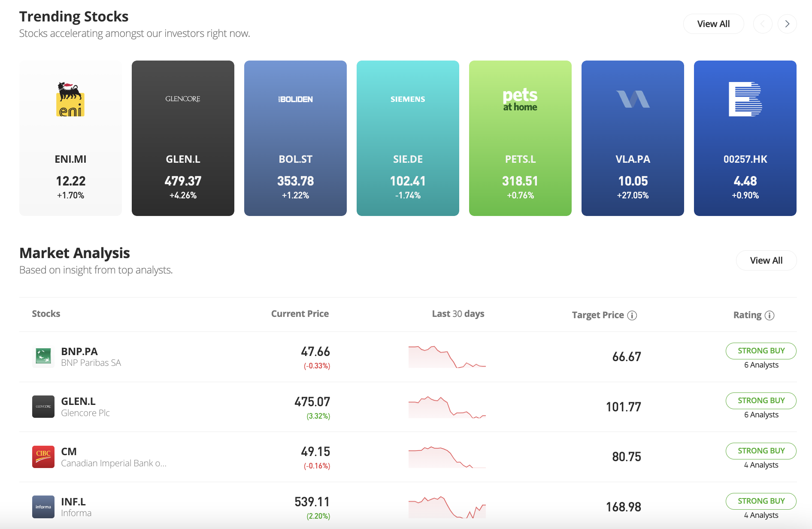Click the ENI.MI ticker label

70,159
